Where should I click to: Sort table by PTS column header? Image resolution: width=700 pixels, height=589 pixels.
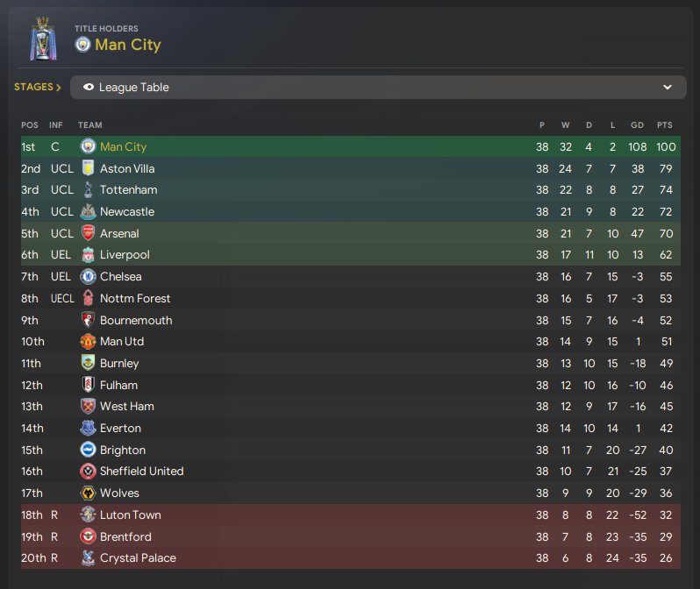click(x=664, y=125)
